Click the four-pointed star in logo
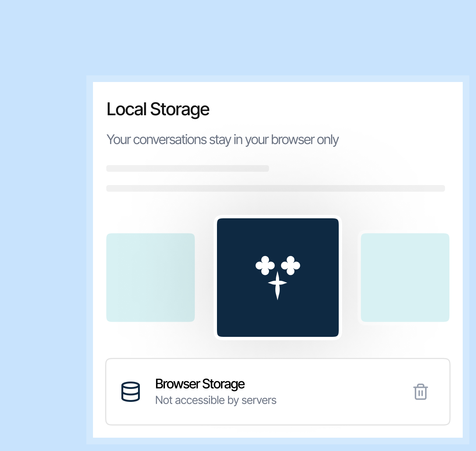 [277, 284]
